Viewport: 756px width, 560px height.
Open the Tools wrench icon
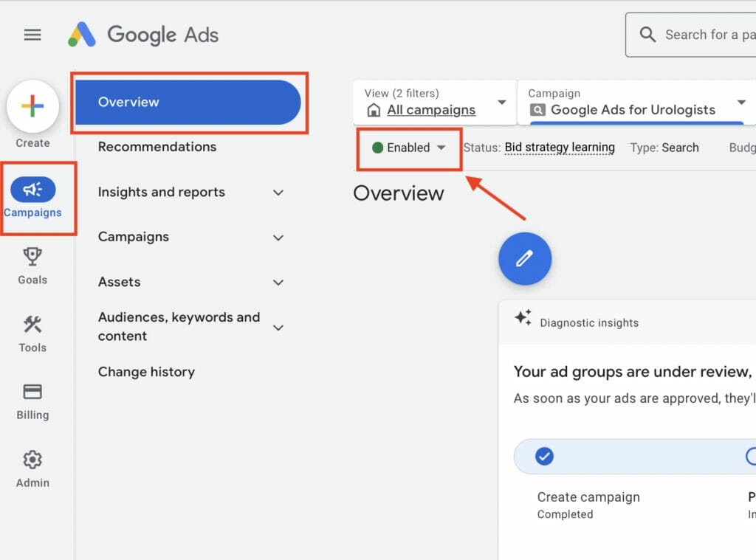(32, 325)
